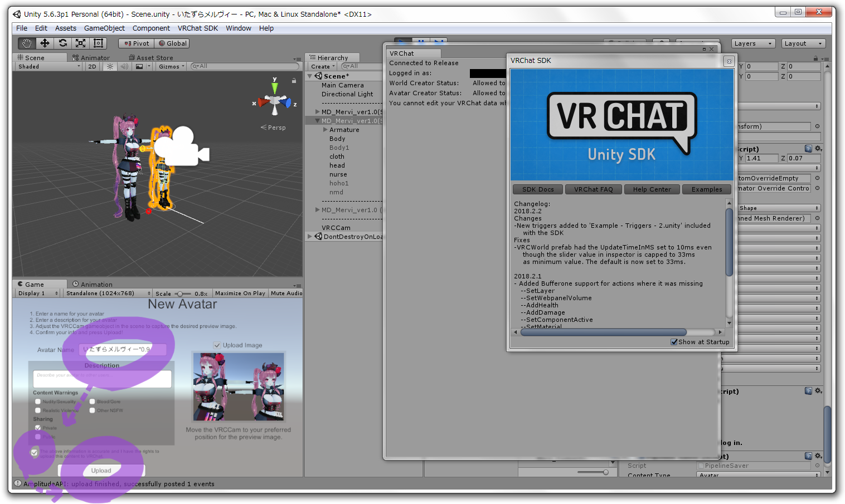Image resolution: width=845 pixels, height=504 pixels.
Task: Open the Help Center button
Action: tap(652, 189)
